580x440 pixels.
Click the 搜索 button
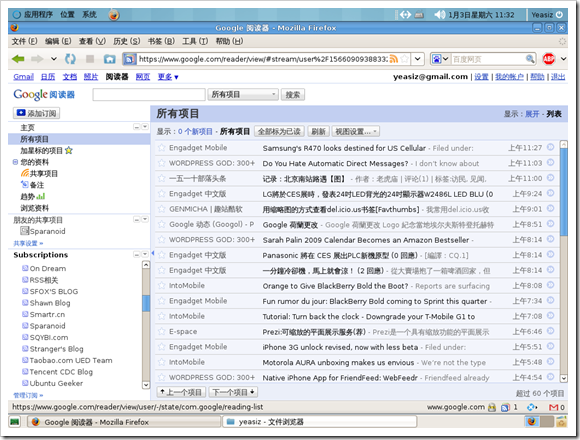293,95
